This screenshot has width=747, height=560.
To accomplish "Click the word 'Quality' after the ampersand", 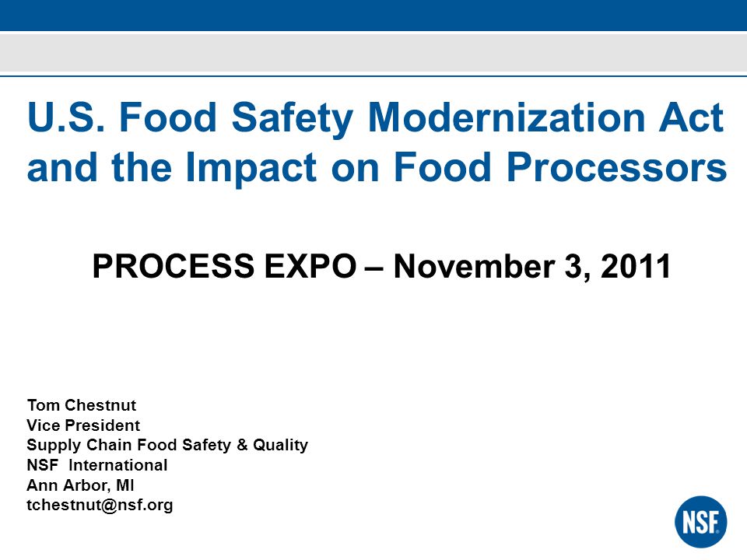I will coord(281,445).
